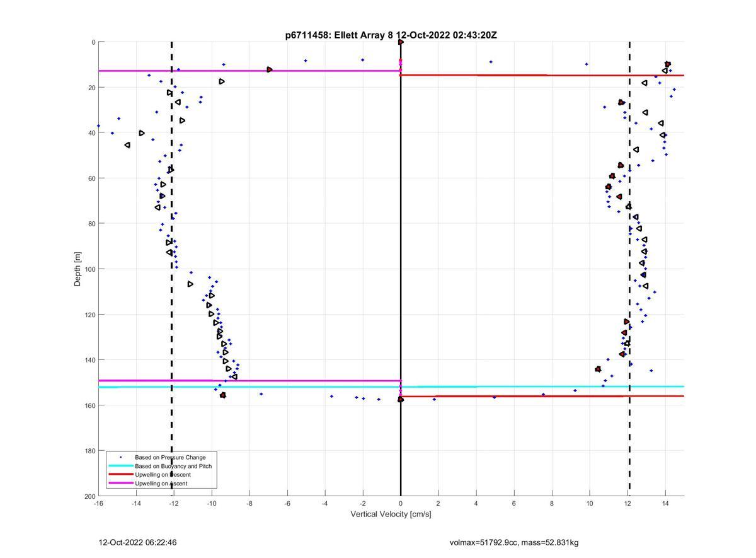Click depth-axis tick label '40'
This screenshot has height=558, width=756.
tap(91, 133)
